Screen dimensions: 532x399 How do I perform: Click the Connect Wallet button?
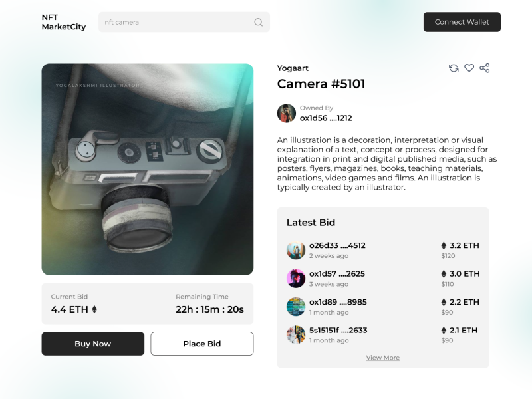coord(462,22)
